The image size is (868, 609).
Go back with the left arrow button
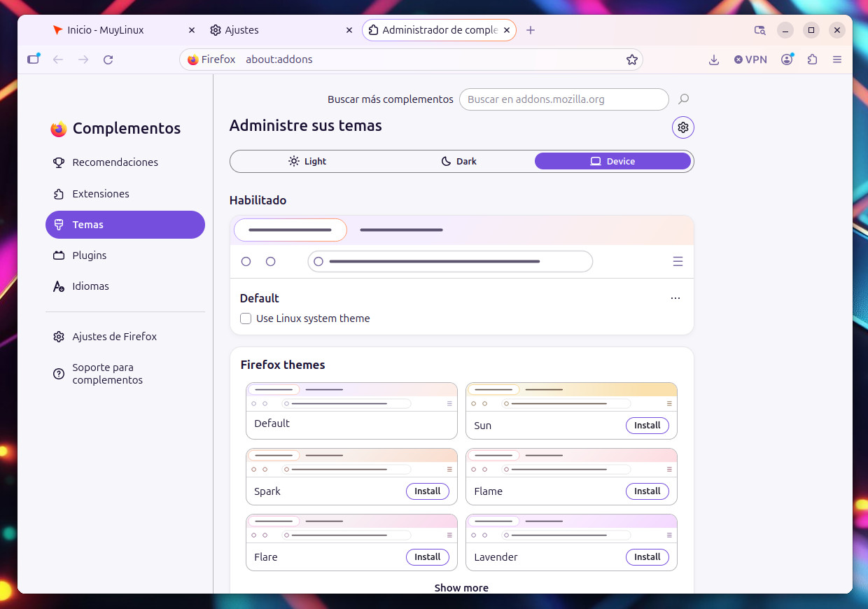(58, 59)
